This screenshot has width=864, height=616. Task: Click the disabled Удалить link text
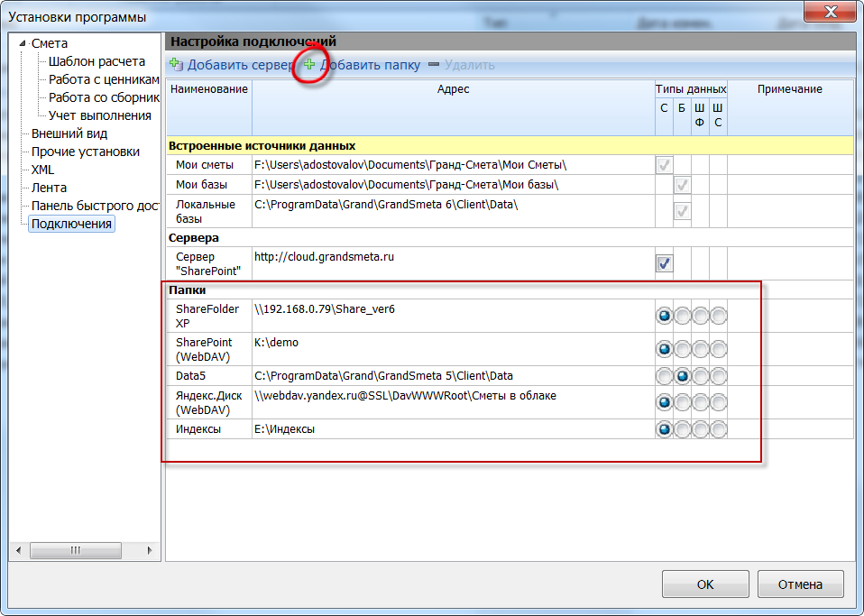click(x=470, y=65)
